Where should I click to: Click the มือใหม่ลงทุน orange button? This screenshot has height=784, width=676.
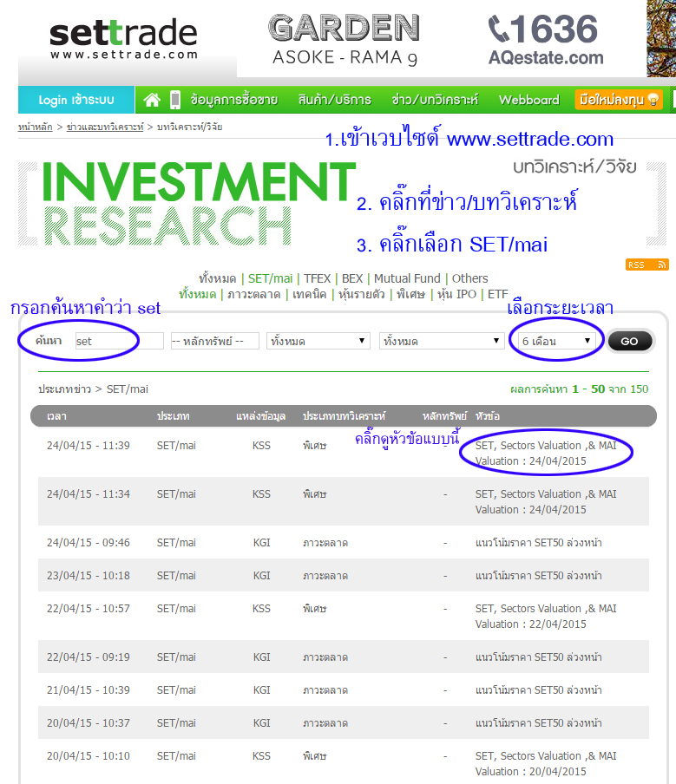[618, 100]
